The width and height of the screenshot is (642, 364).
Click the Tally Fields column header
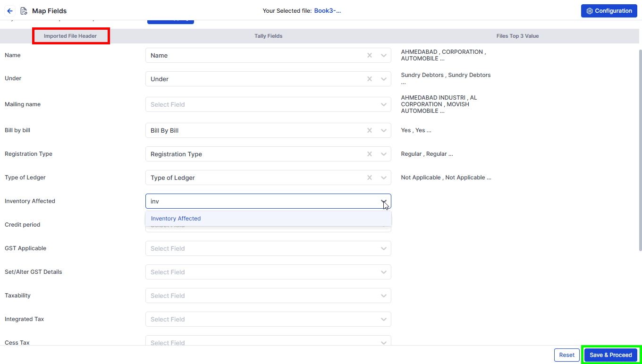268,36
